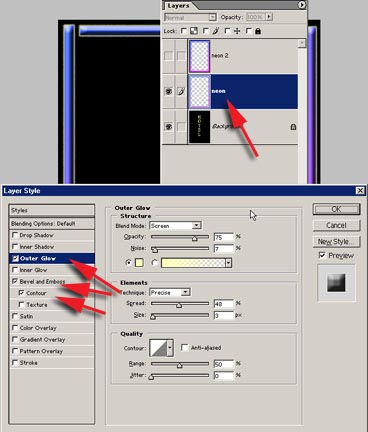Image resolution: width=368 pixels, height=432 pixels.
Task: Click the paintbrush icon beside the neon layer
Action: coord(181,91)
